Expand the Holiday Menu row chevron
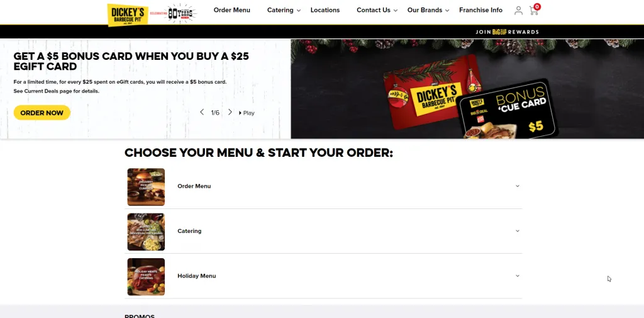The width and height of the screenshot is (644, 318). coord(518,276)
